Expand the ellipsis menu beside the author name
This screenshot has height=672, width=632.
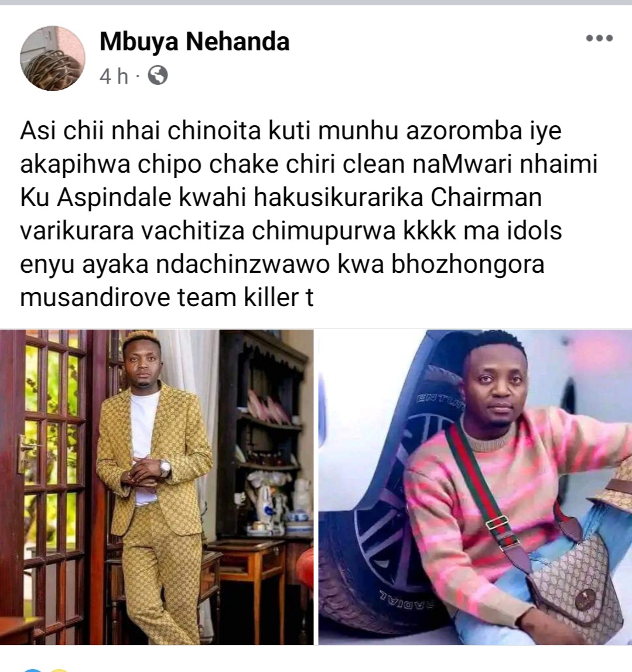pyautogui.click(x=599, y=38)
